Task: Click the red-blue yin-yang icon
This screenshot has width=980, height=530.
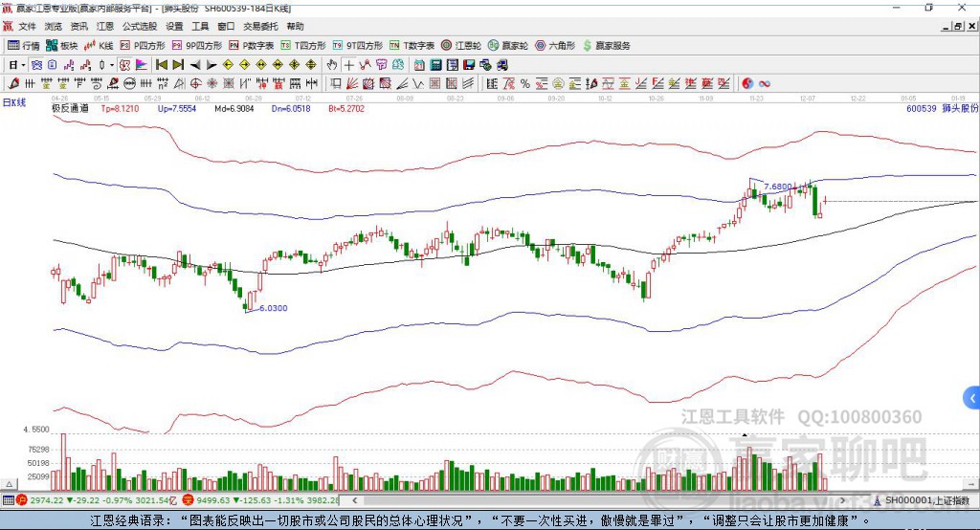Action: point(747,83)
